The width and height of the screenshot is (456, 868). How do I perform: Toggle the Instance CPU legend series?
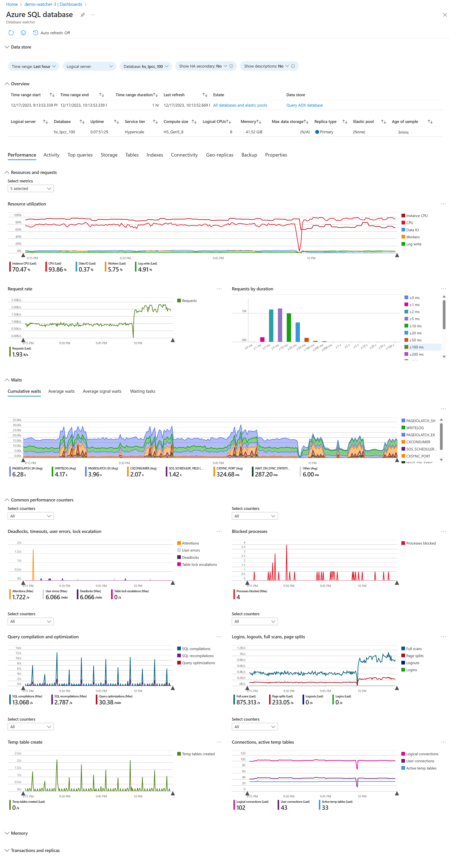(417, 216)
